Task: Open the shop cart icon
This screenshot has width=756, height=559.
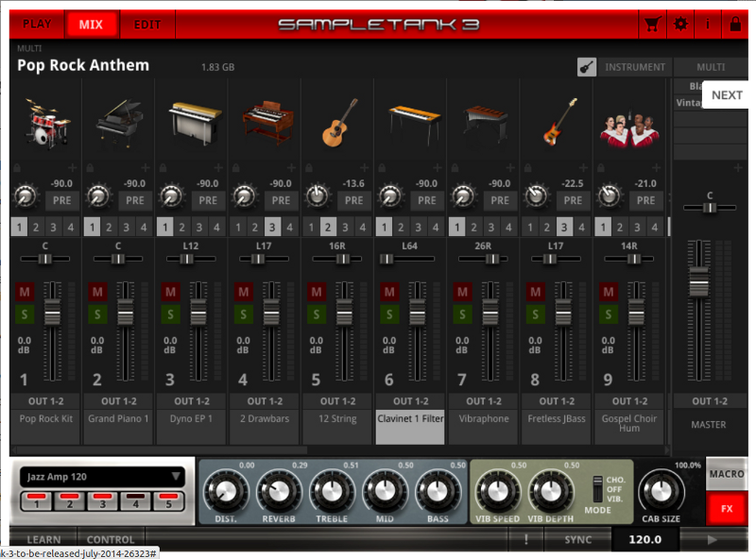Action: 652,24
